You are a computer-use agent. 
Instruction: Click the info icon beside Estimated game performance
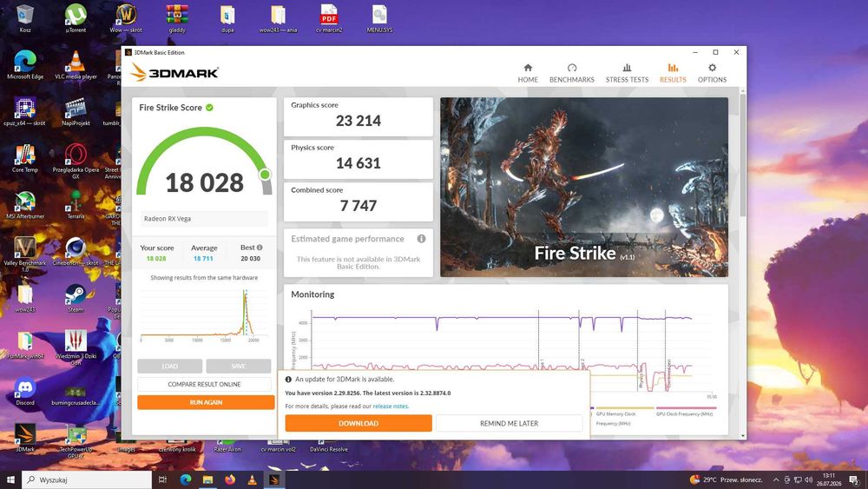point(421,239)
